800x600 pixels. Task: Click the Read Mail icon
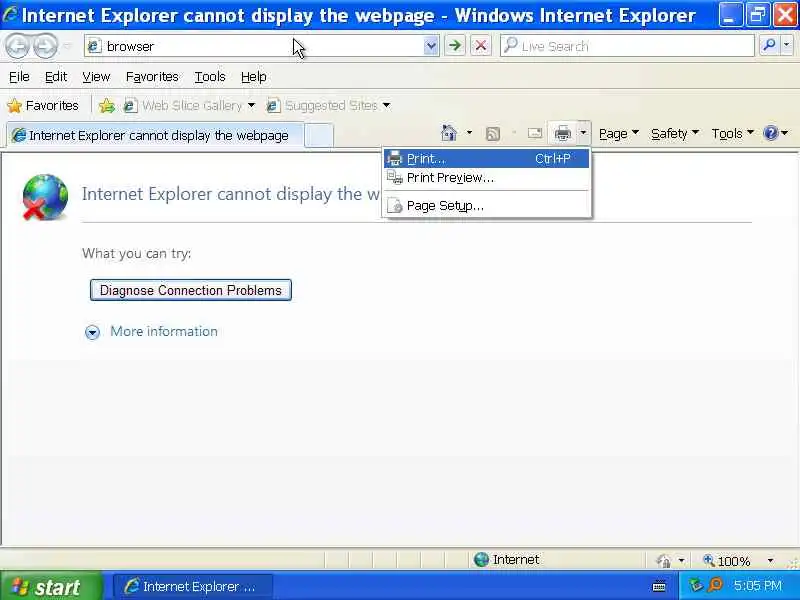[x=535, y=134]
